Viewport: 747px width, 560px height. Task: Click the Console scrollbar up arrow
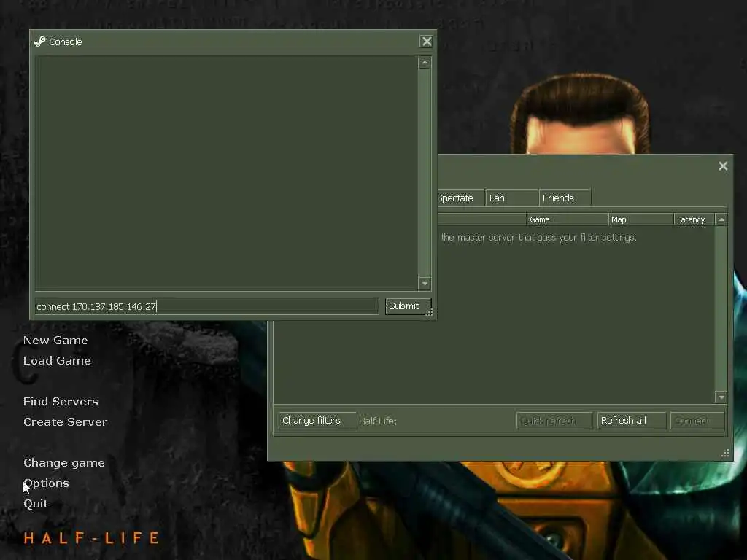click(x=424, y=63)
